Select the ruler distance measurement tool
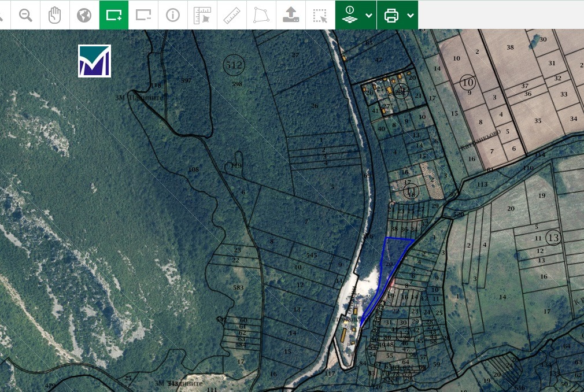Screen dimensions: 584x392 232,15
